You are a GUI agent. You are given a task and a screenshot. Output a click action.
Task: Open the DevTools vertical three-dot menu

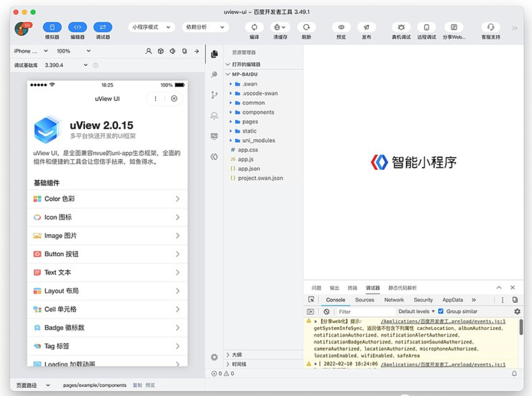tap(503, 300)
